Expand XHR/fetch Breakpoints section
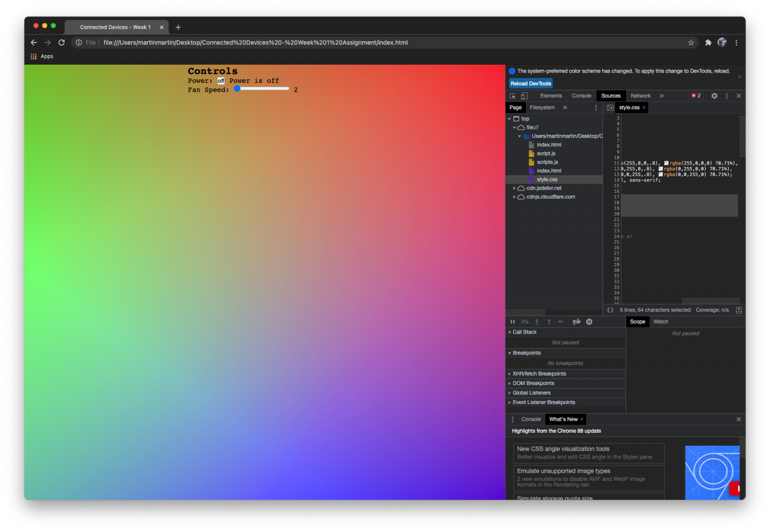The width and height of the screenshot is (770, 532). pos(539,374)
